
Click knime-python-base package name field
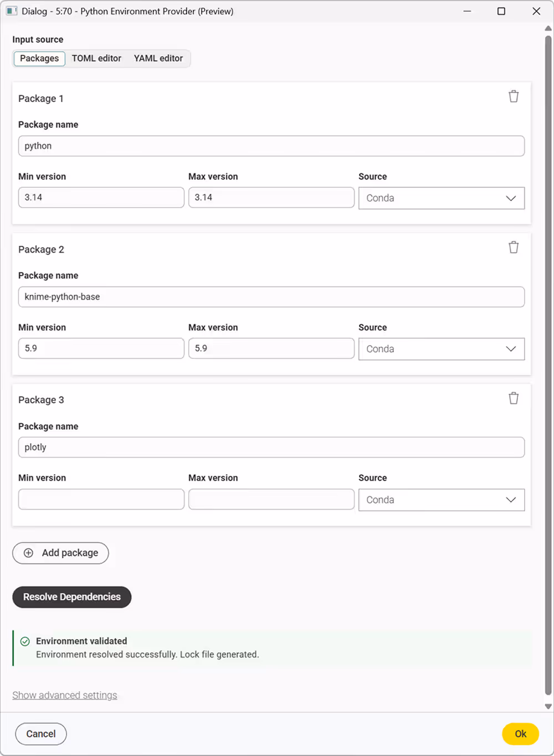271,297
